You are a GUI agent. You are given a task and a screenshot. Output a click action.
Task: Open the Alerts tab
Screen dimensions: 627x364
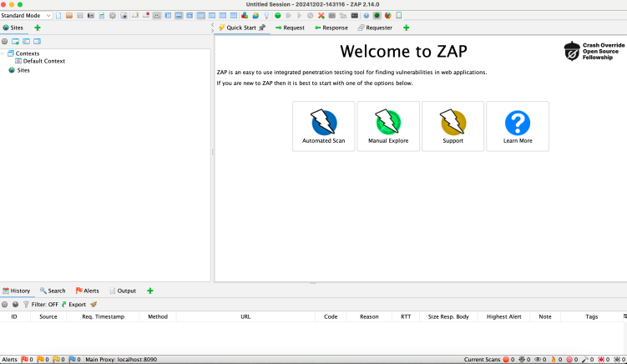point(87,291)
